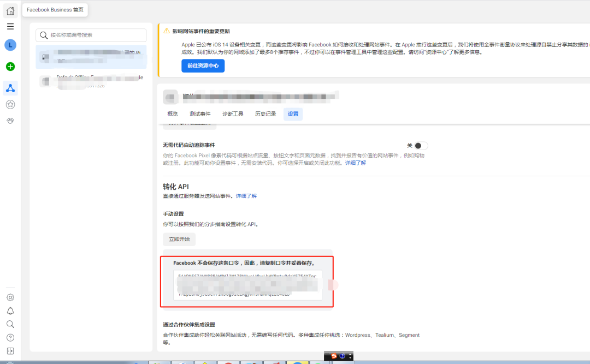Open the help question mark icon
Viewport: 590px width, 364px height.
[x=10, y=338]
